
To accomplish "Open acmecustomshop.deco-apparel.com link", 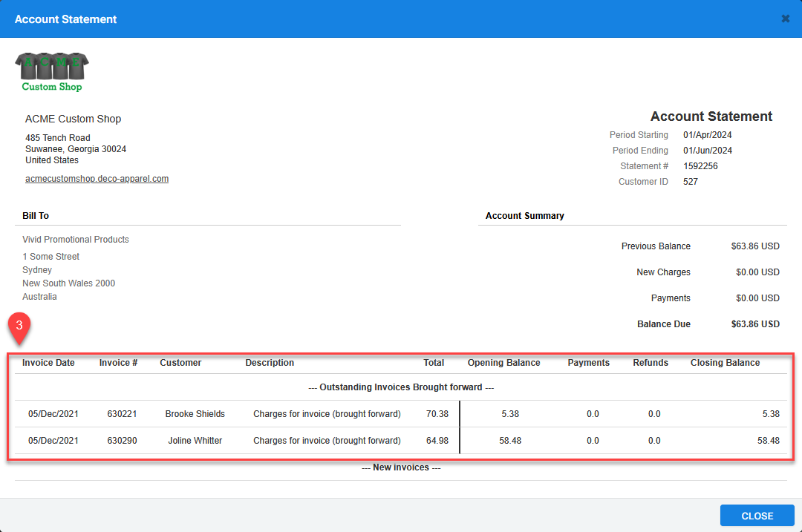I will click(97, 179).
